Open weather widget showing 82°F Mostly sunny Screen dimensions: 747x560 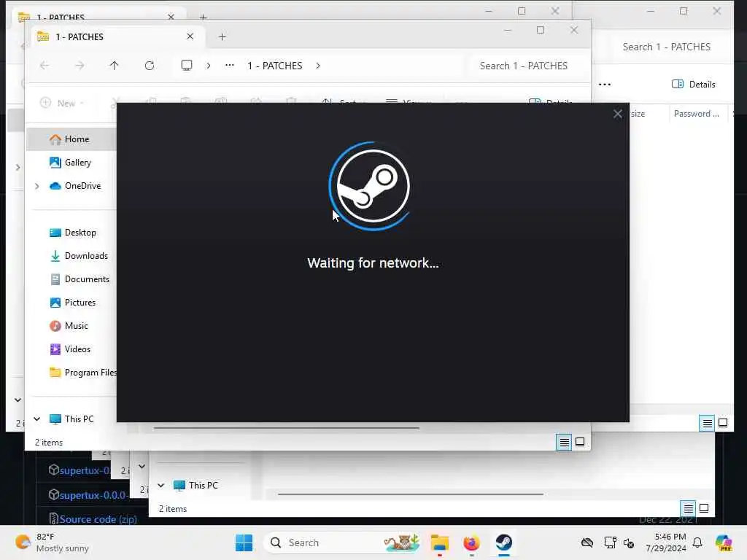[x=52, y=542]
